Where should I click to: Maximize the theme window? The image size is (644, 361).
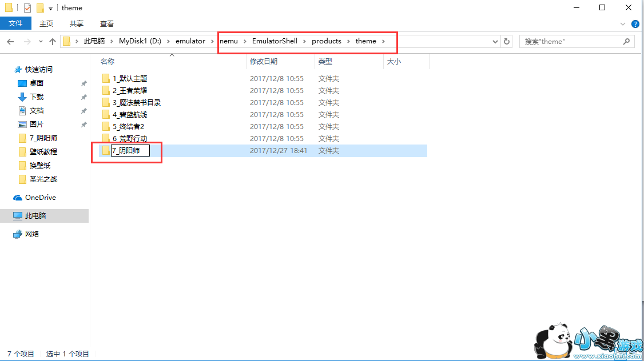click(602, 8)
